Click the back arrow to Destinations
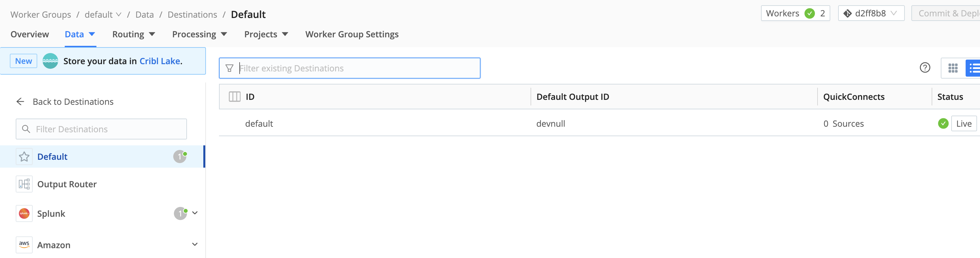The image size is (980, 258). point(21,102)
